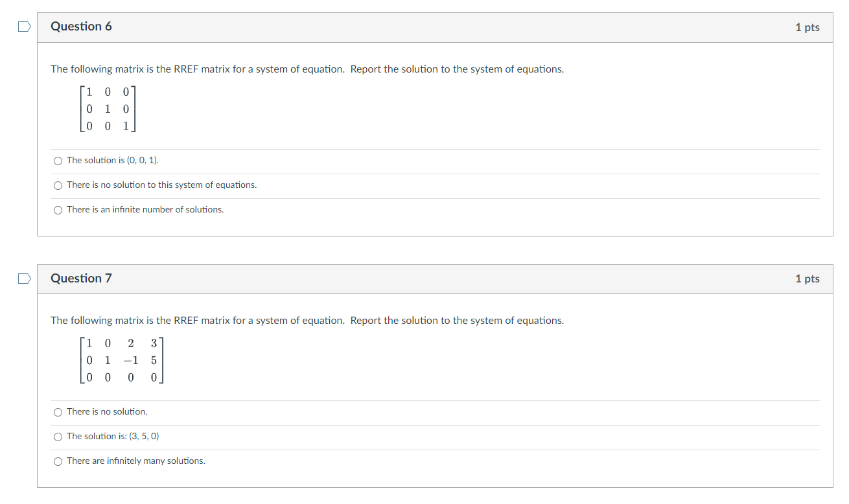Click 'The solution is: (3, 5, 0)' answer label

(x=113, y=436)
